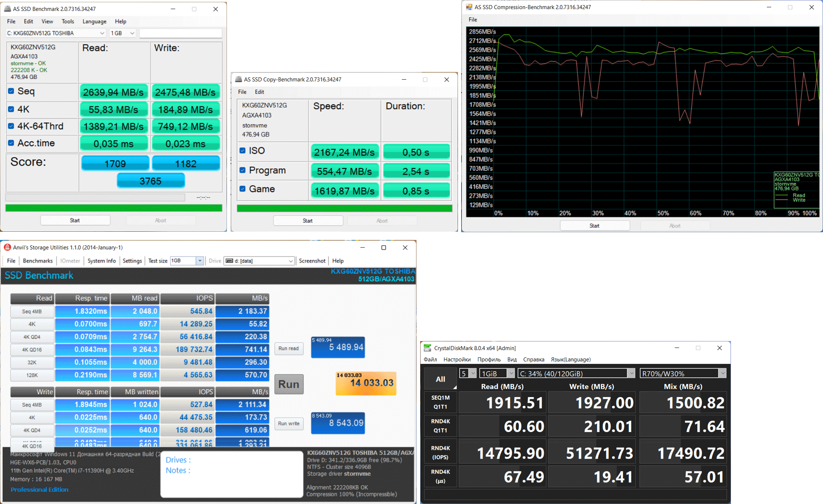Click the All button in CrystalDiskMark
823x504 pixels.
[x=440, y=379]
